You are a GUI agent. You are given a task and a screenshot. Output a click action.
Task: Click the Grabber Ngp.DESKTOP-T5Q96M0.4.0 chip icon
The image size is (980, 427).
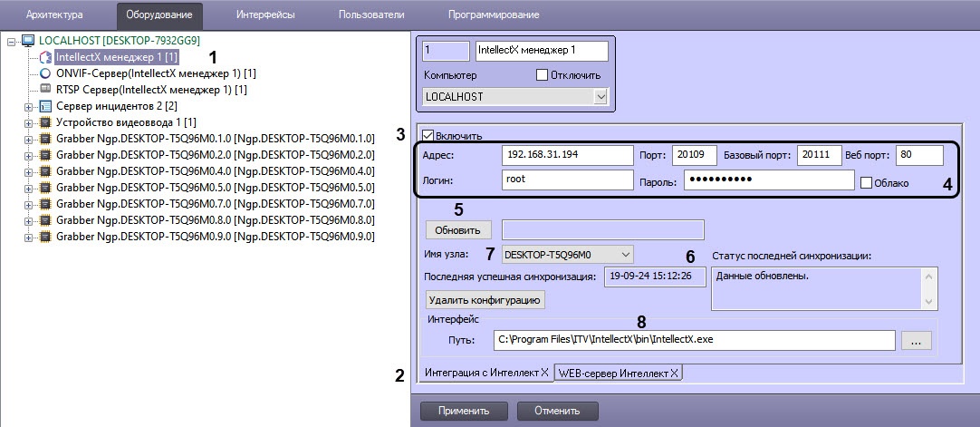[x=45, y=170]
